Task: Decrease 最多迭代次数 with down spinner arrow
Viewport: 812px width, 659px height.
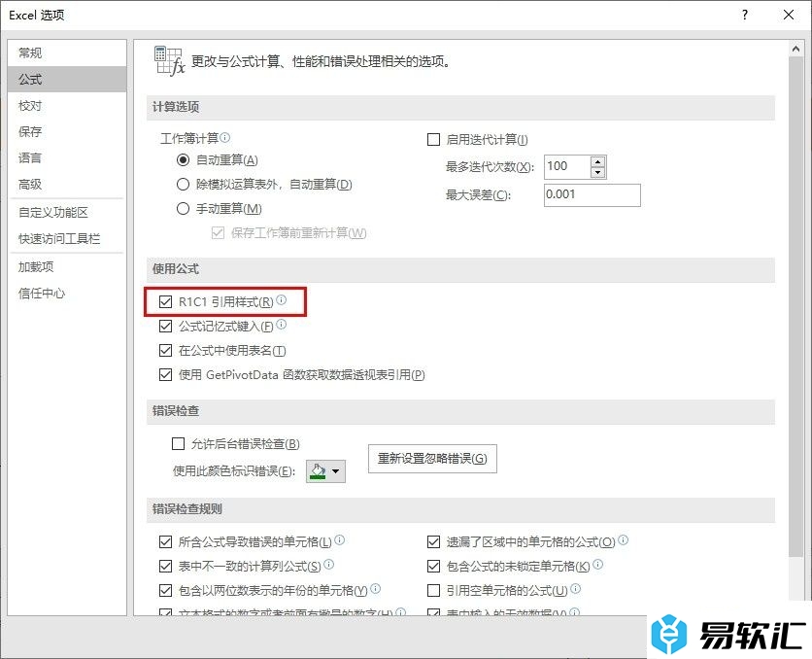Action: [598, 172]
